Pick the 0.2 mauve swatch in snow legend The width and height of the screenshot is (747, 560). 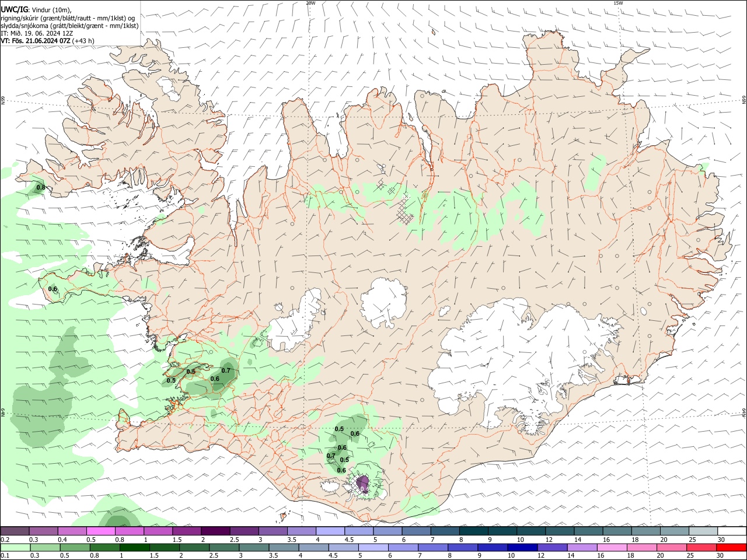pos(15,531)
